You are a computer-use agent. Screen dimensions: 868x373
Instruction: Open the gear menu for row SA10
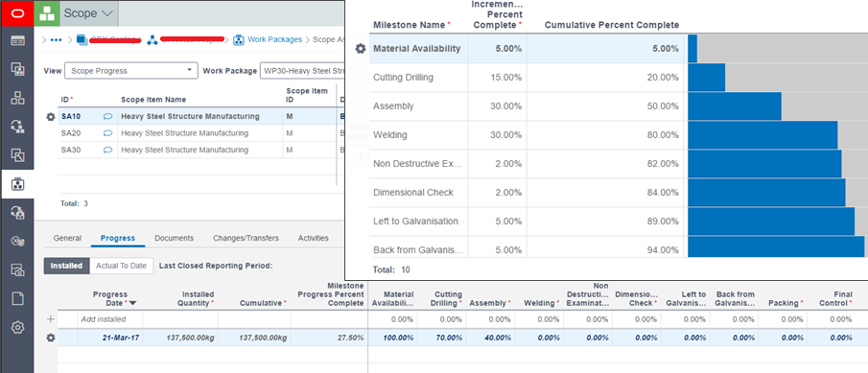coord(51,117)
